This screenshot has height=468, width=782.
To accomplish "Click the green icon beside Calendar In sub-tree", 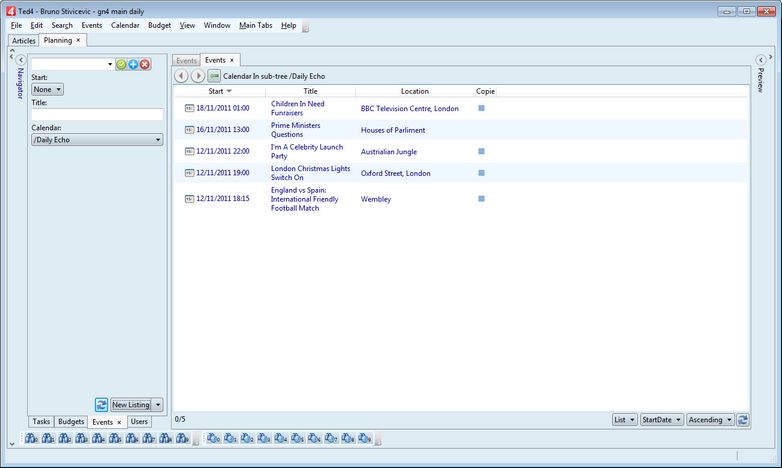I will 214,76.
